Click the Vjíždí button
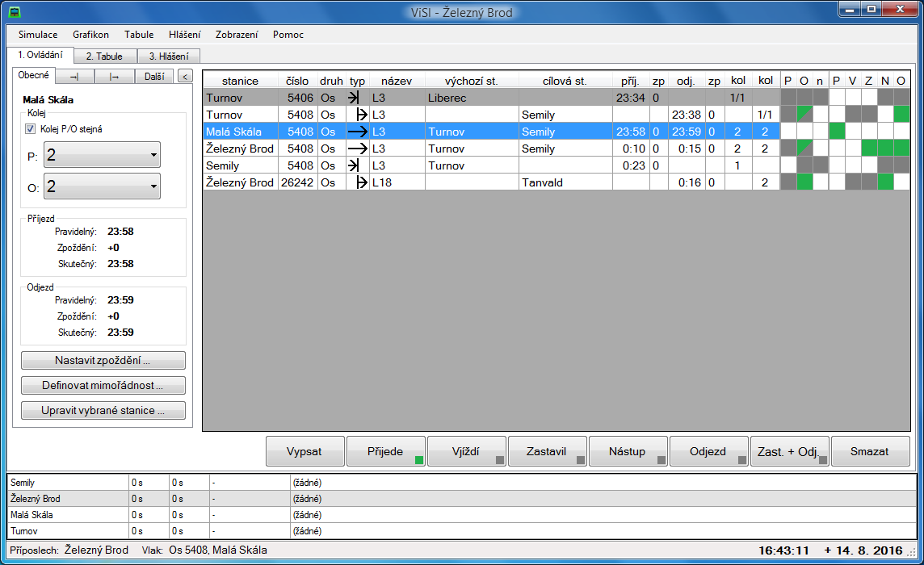 (466, 451)
